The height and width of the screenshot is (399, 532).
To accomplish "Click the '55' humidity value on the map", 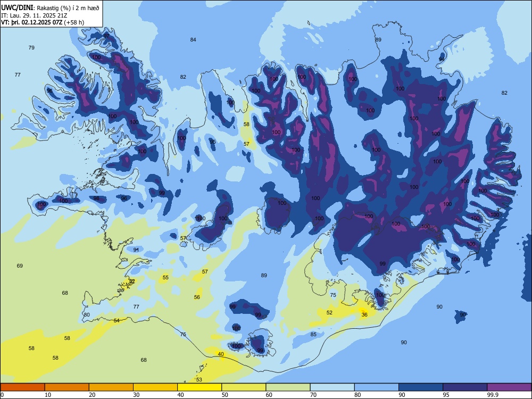I will point(165,278).
